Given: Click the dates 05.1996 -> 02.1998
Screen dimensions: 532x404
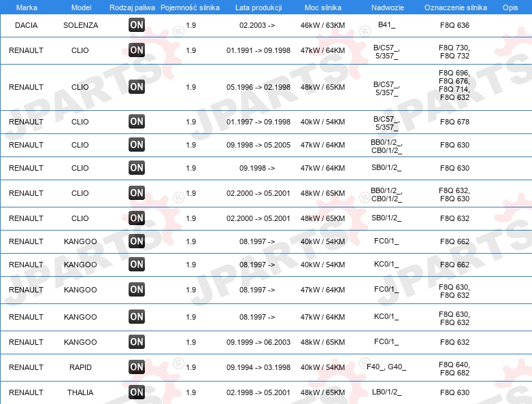Looking at the screenshot, I should tap(259, 87).
